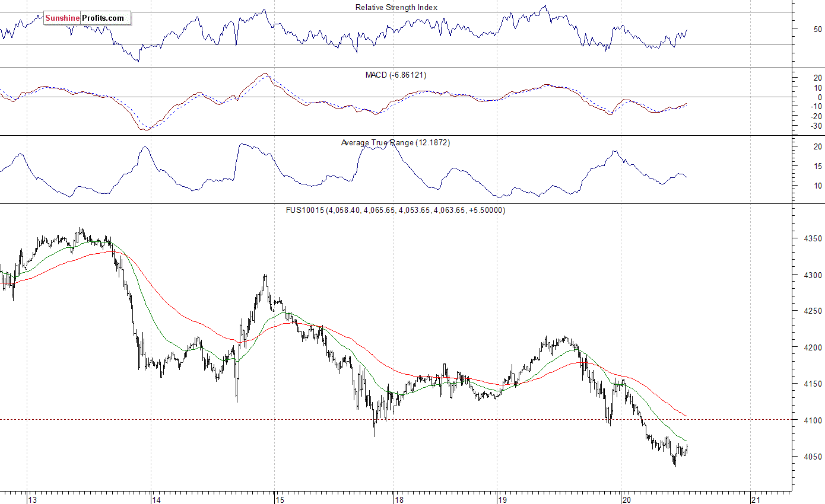This screenshot has height=504, width=825.
Task: Click the date label 15 on time axis
Action: click(x=281, y=499)
